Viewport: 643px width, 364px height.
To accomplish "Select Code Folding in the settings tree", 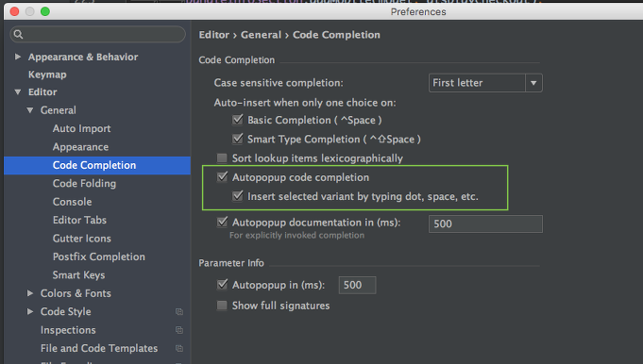I will pos(84,184).
